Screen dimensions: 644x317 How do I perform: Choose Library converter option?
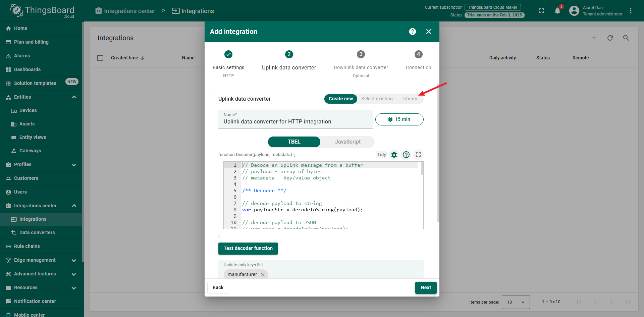pos(410,99)
